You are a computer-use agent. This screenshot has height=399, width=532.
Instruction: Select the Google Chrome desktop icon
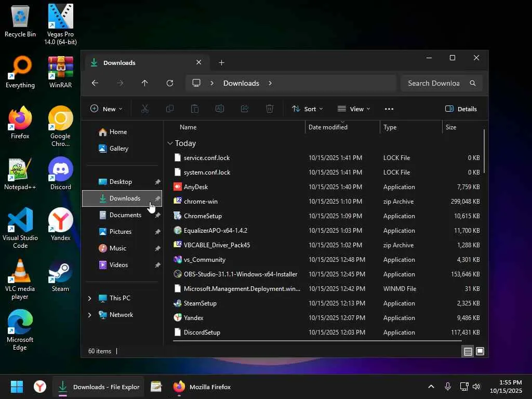[60, 126]
